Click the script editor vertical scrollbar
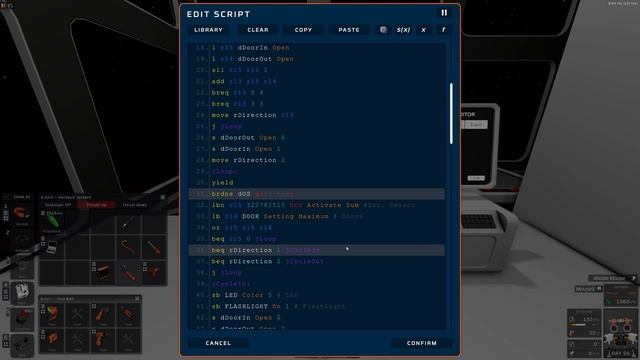The width and height of the screenshot is (640, 360). point(451,113)
